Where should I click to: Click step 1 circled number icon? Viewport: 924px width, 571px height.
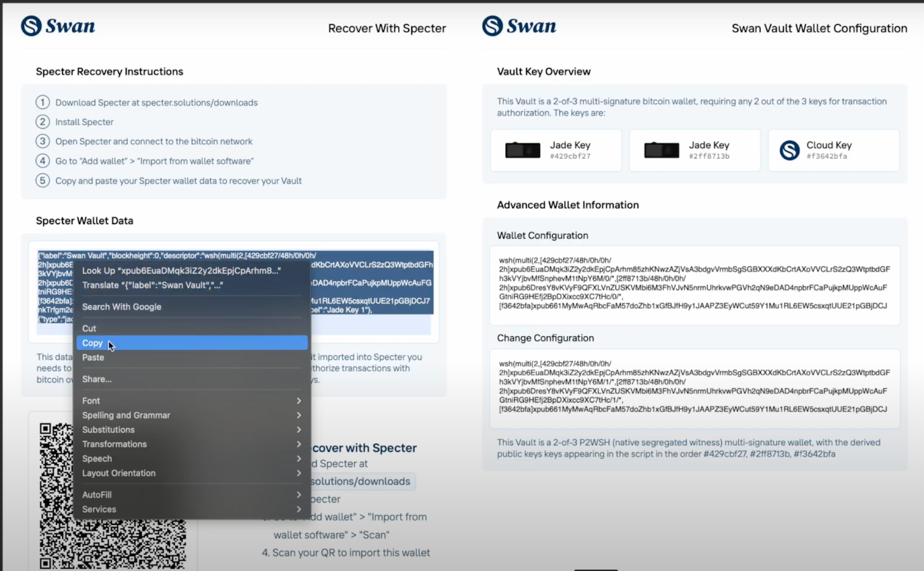click(x=43, y=102)
